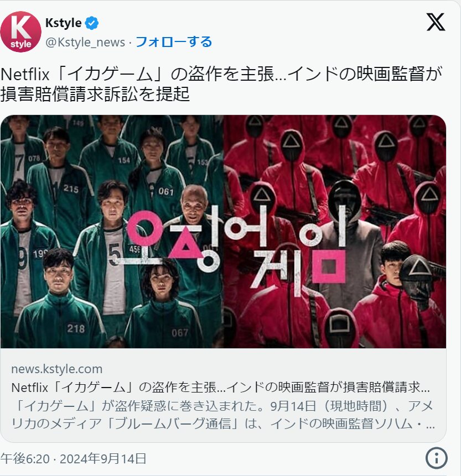Click the tweet headline text

[221, 84]
